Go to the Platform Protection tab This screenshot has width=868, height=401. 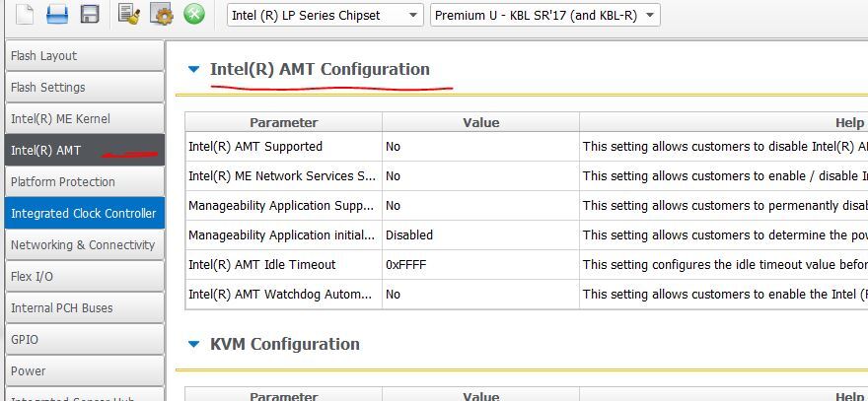83,182
